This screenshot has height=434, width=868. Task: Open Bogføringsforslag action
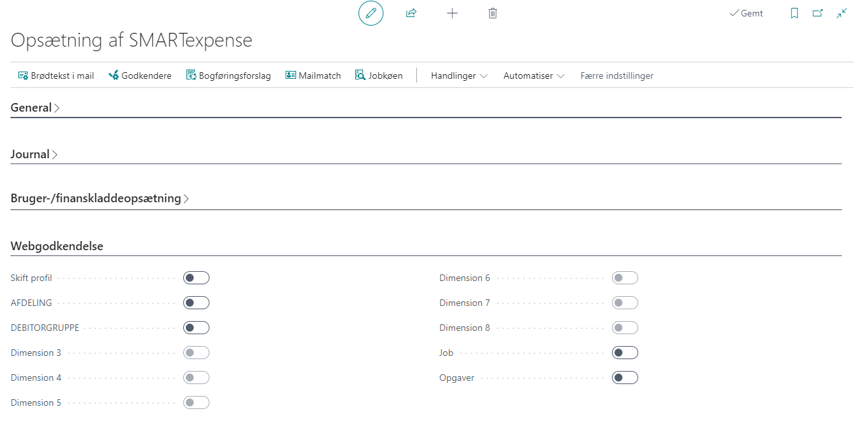click(x=228, y=76)
